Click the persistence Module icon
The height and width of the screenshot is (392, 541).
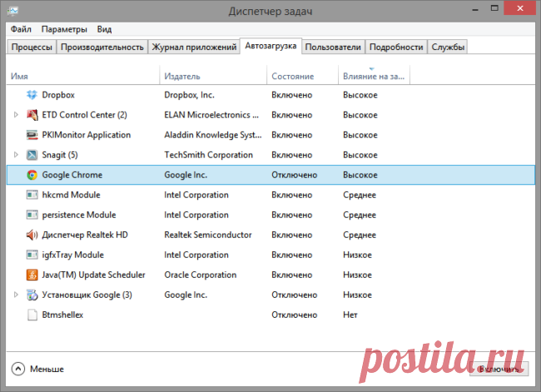click(32, 215)
